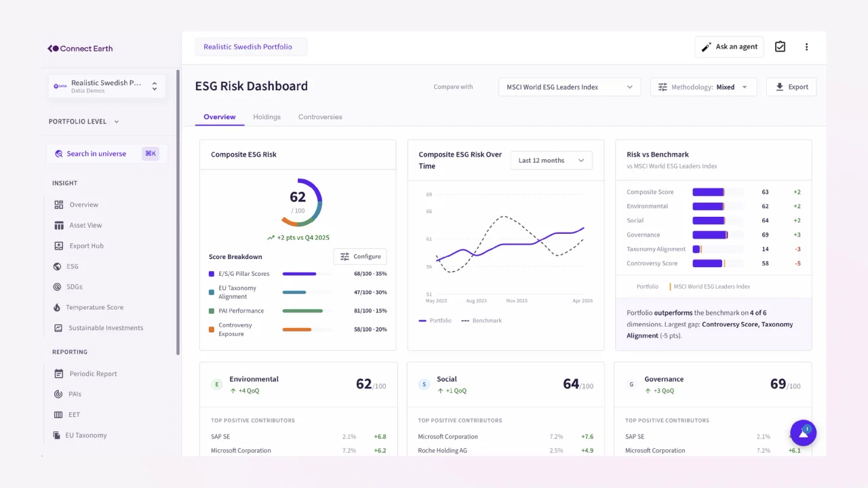Viewport: 868px width, 488px height.
Task: Click the sidebar vertical scrollbar
Action: (x=178, y=211)
